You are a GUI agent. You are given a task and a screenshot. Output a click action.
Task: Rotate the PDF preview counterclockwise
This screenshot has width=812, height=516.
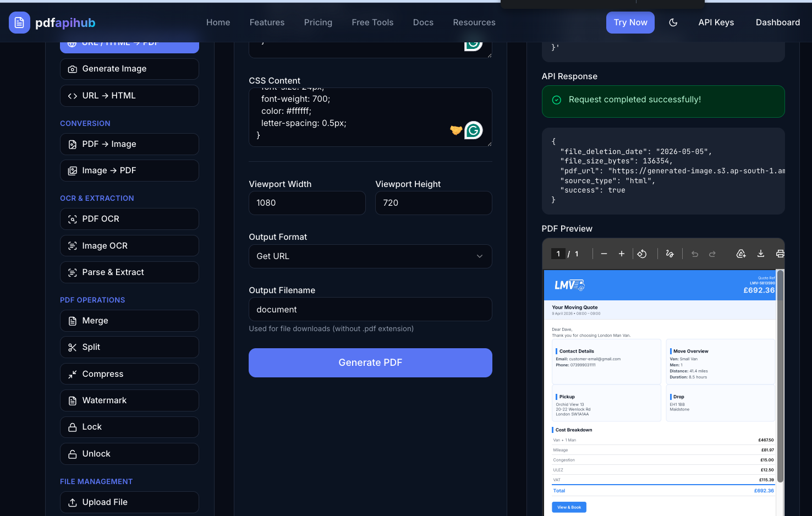pos(642,254)
